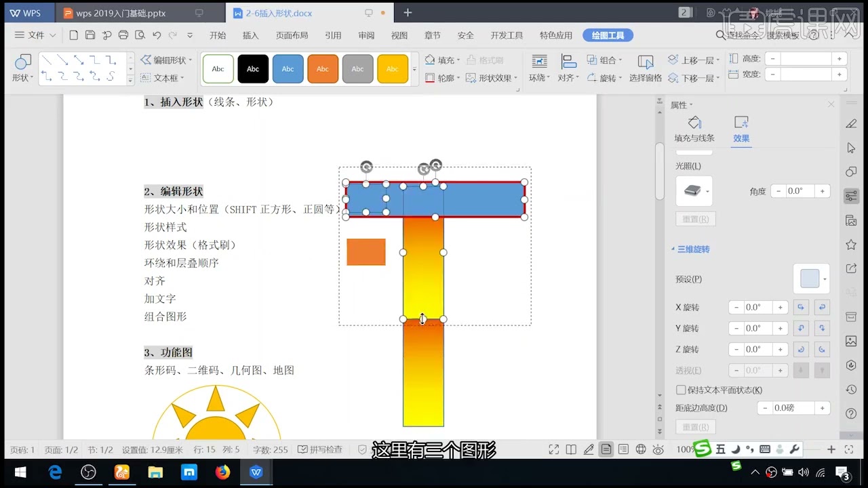Image resolution: width=868 pixels, height=488 pixels.
Task: Open Firefox from the taskbar
Action: (x=222, y=472)
